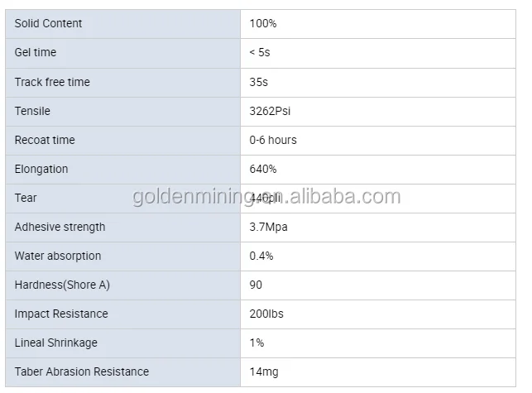Select the < 5s value

260,52
